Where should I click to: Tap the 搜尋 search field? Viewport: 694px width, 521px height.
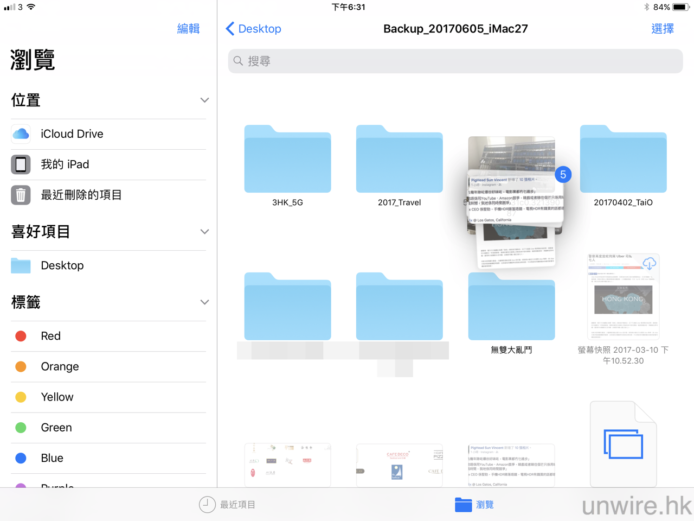coord(454,61)
